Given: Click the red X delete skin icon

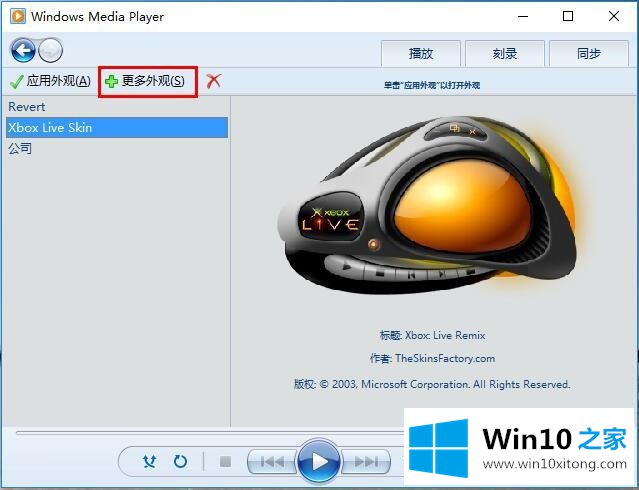Looking at the screenshot, I should (x=214, y=81).
